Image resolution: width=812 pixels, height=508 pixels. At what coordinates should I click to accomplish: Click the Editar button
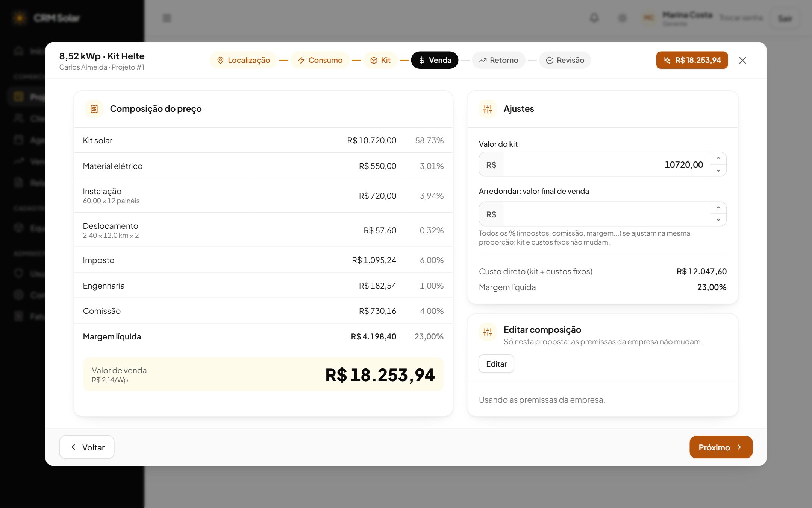pos(496,364)
